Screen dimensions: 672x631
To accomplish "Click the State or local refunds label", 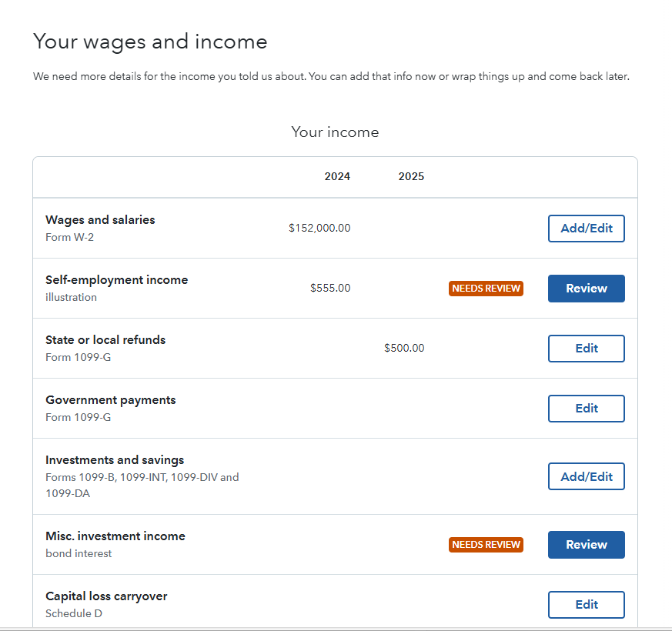I will tap(105, 340).
